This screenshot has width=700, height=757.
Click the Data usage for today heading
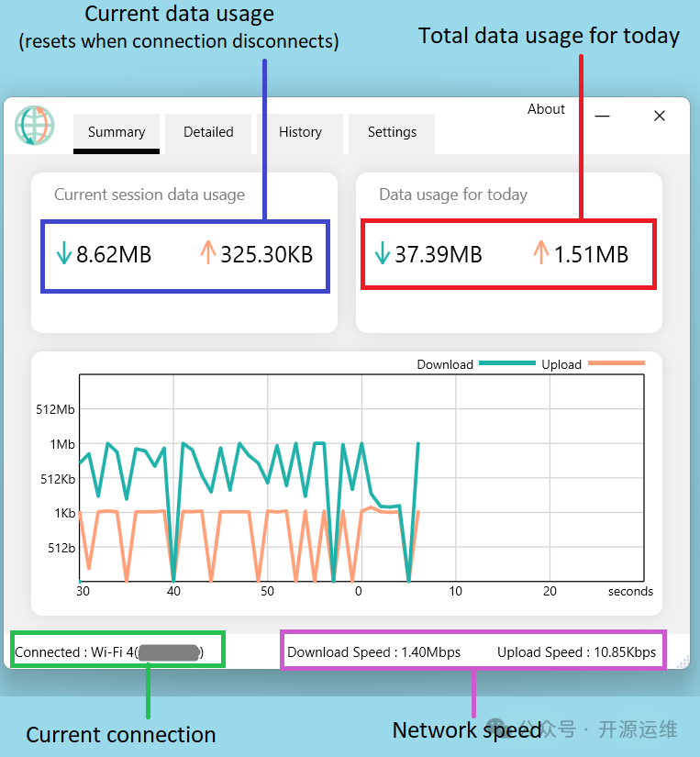(453, 195)
